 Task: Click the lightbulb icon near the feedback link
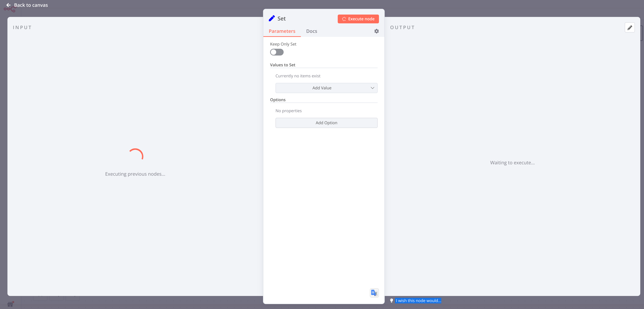(x=391, y=301)
